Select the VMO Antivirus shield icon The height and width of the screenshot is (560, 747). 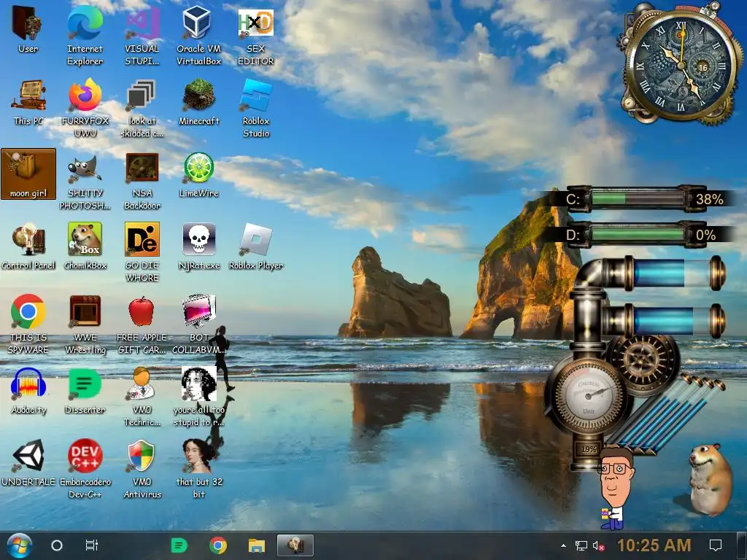click(142, 469)
